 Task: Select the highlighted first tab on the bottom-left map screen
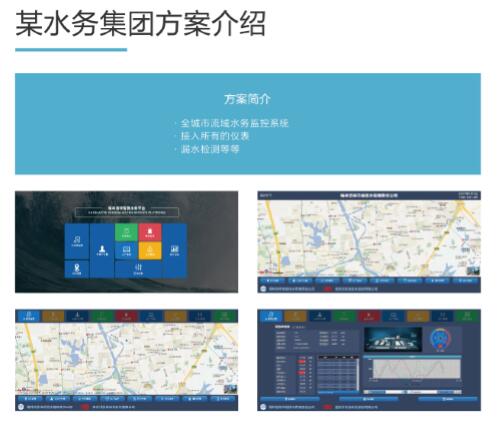(x=28, y=316)
